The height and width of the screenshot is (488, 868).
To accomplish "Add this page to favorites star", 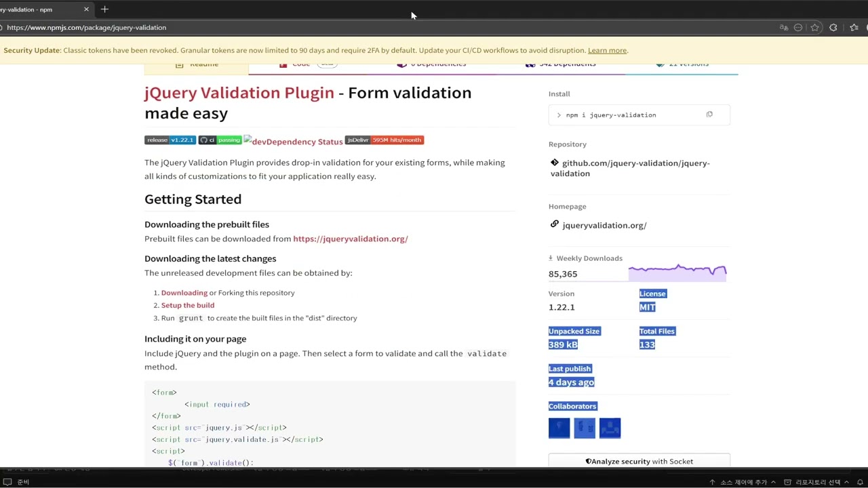I will tap(814, 28).
